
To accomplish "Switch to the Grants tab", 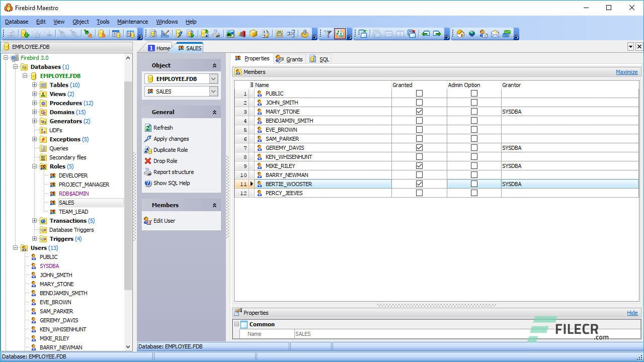I will [x=294, y=59].
